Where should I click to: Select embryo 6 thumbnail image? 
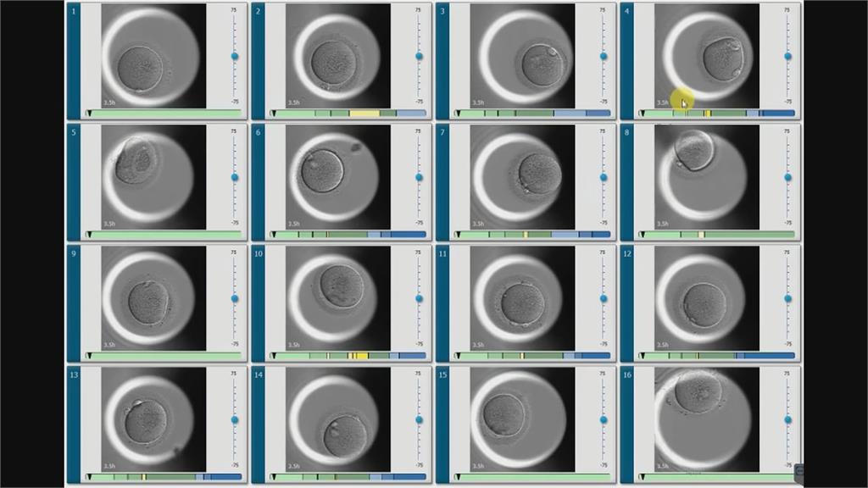point(337,176)
